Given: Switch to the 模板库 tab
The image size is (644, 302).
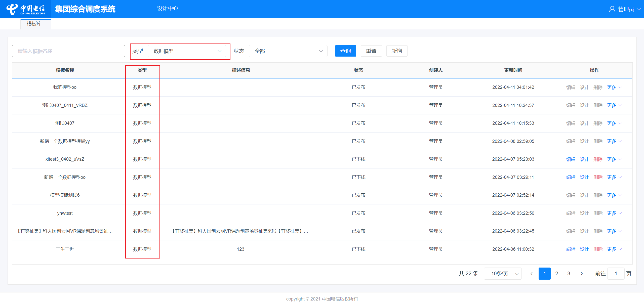Looking at the screenshot, I should 34,24.
